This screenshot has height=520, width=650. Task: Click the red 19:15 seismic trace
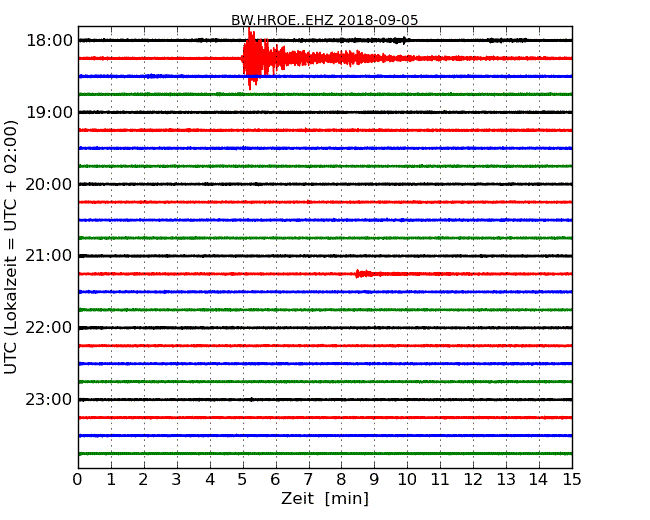(x=325, y=130)
